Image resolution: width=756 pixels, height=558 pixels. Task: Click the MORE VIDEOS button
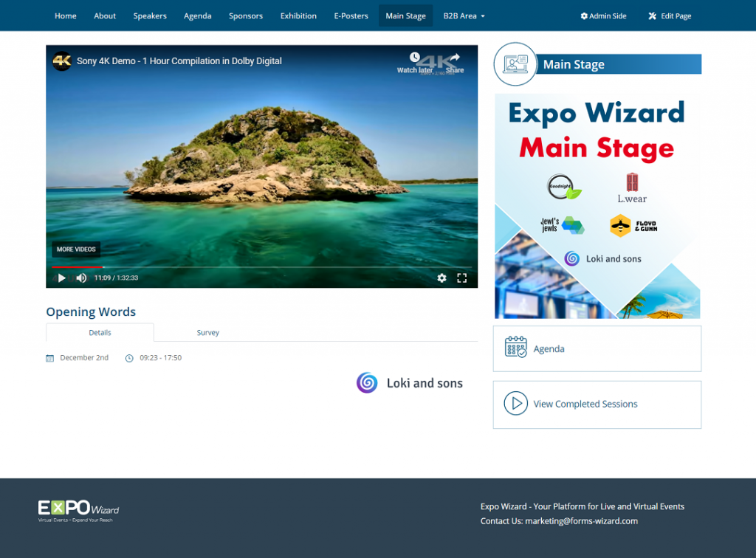tap(76, 249)
